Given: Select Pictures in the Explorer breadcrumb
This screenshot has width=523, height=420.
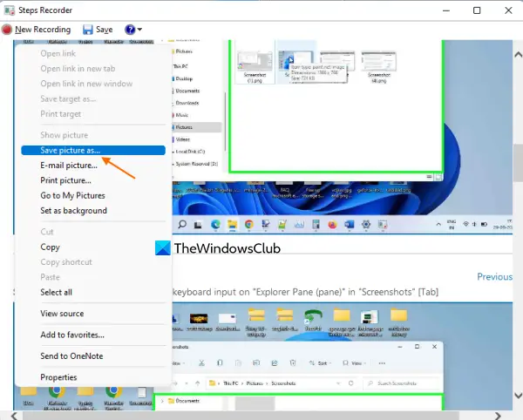Looking at the screenshot, I should (x=255, y=383).
